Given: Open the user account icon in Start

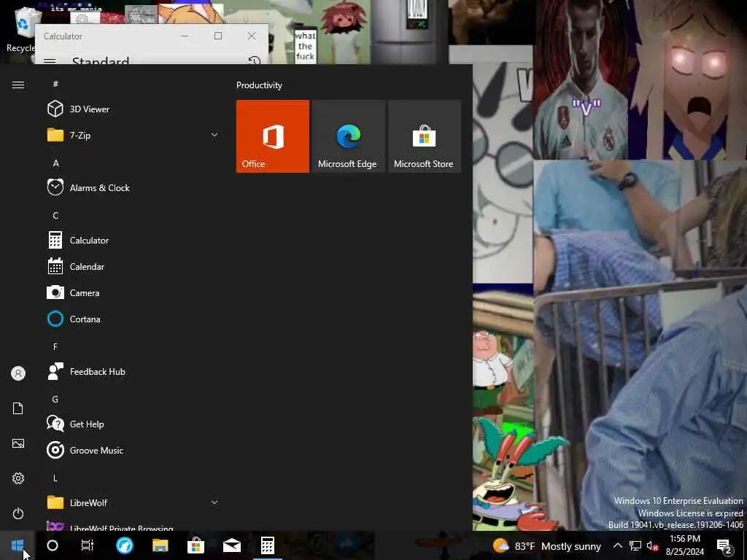Looking at the screenshot, I should 18,373.
